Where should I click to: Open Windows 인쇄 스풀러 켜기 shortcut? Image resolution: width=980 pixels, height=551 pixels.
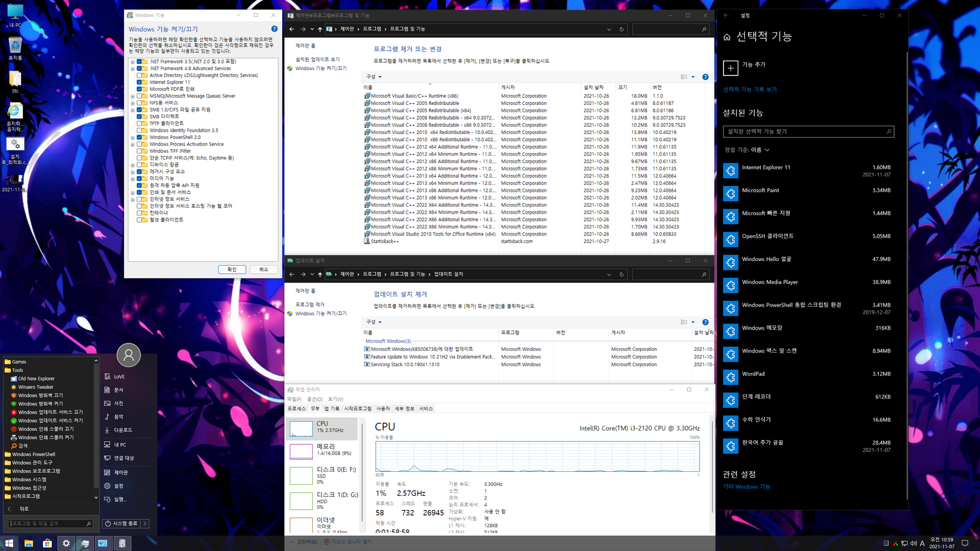point(45,437)
